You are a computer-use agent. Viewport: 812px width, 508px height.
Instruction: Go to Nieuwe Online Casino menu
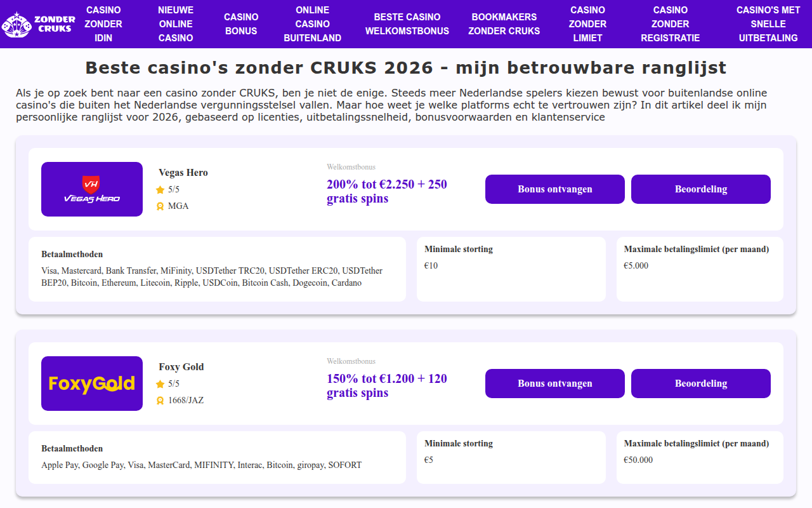[x=176, y=24]
